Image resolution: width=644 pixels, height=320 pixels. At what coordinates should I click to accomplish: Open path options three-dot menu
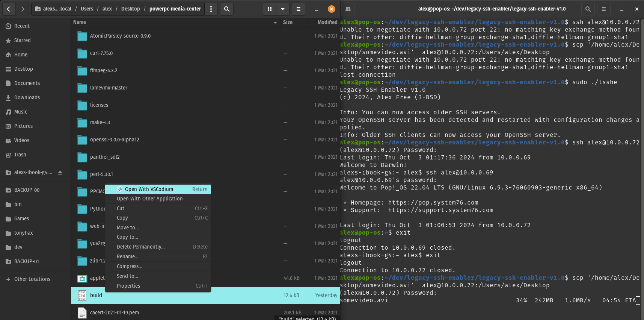click(x=211, y=9)
